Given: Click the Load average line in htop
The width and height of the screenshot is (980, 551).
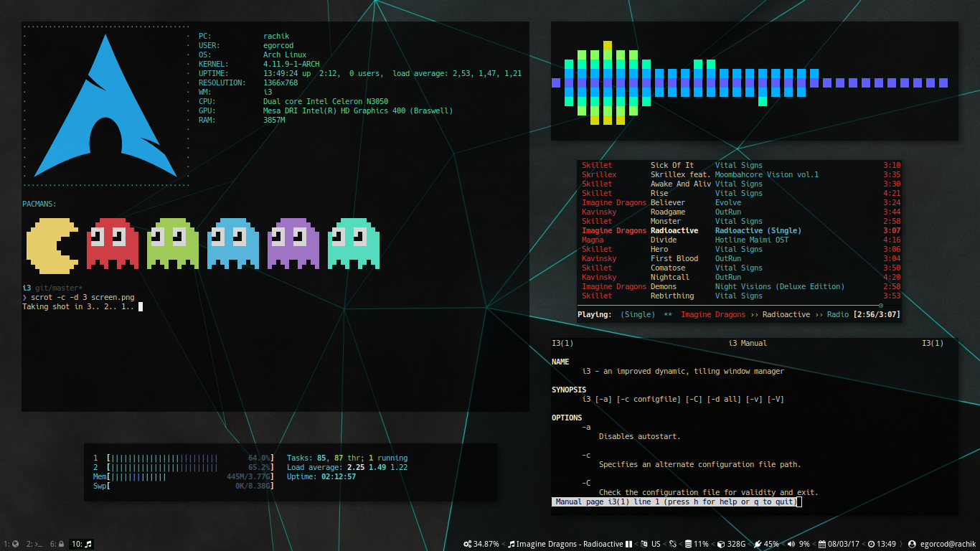Looking at the screenshot, I should [x=347, y=467].
